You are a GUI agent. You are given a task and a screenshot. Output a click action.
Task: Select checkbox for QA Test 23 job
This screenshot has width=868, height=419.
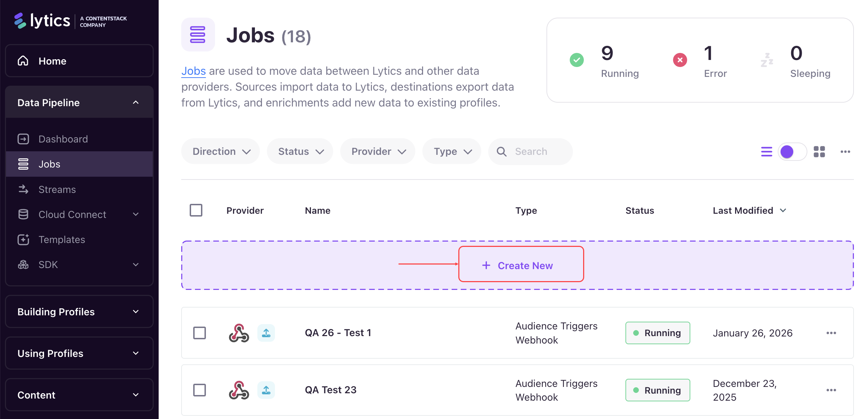200,390
